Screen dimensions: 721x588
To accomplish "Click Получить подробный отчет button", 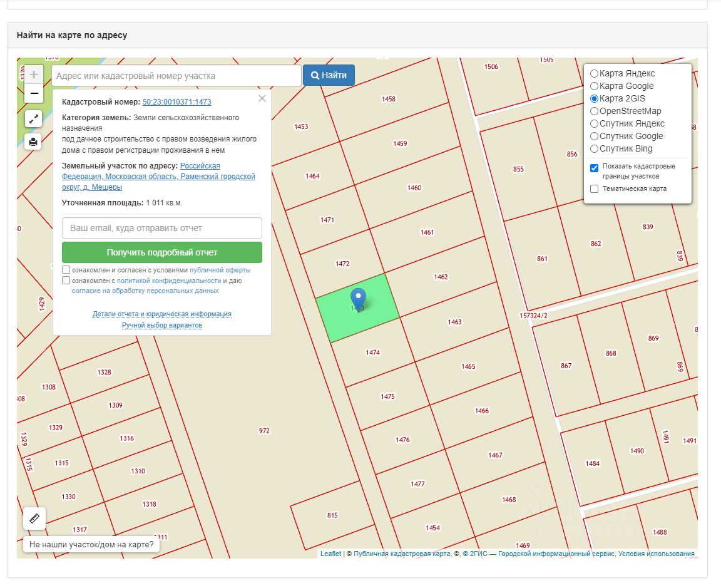I will point(162,252).
